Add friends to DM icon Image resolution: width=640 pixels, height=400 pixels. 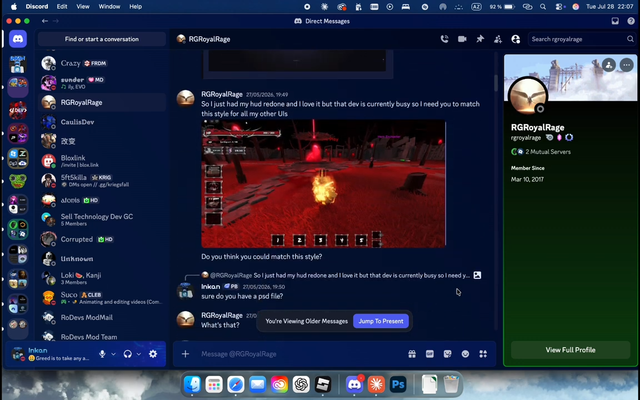(x=498, y=39)
